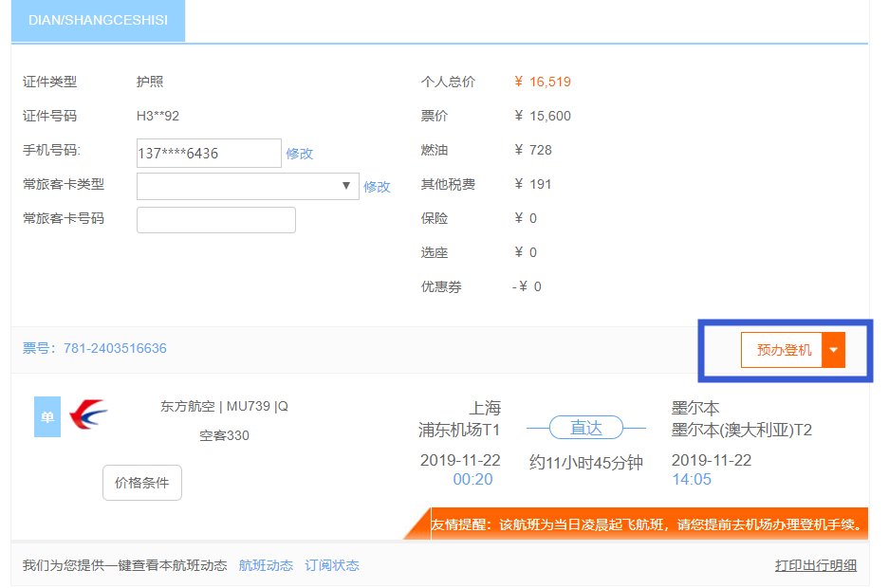The height and width of the screenshot is (588, 889).
Task: Open the 价格条件 button
Action: 141,483
